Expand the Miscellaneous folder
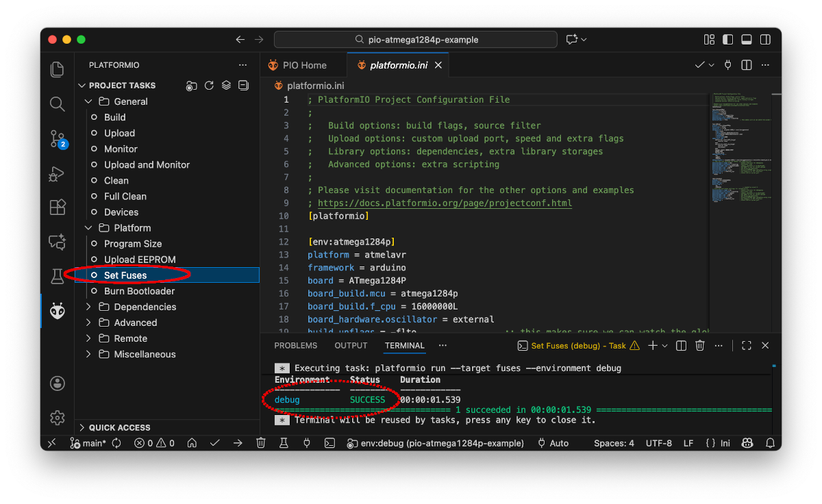Viewport: 822px width, 504px height. (x=88, y=354)
